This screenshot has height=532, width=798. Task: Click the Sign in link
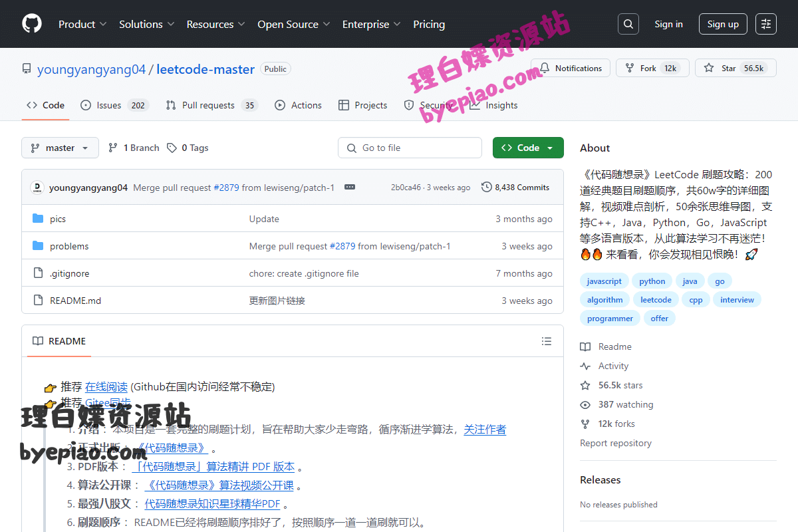(668, 24)
